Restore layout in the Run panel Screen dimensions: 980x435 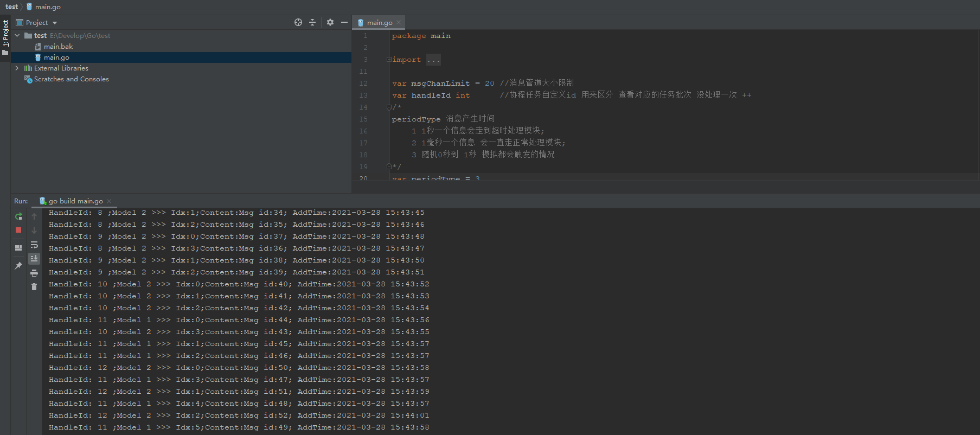click(x=18, y=248)
